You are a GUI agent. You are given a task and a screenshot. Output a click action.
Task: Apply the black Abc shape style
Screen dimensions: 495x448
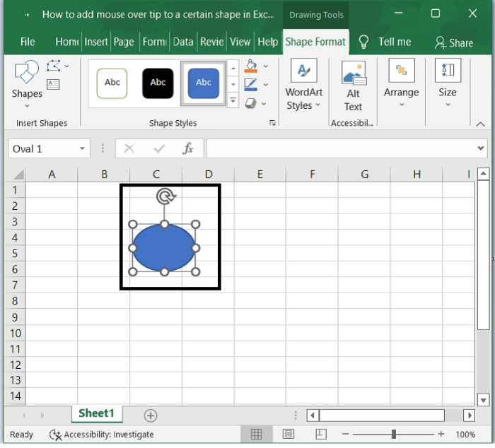click(x=158, y=83)
